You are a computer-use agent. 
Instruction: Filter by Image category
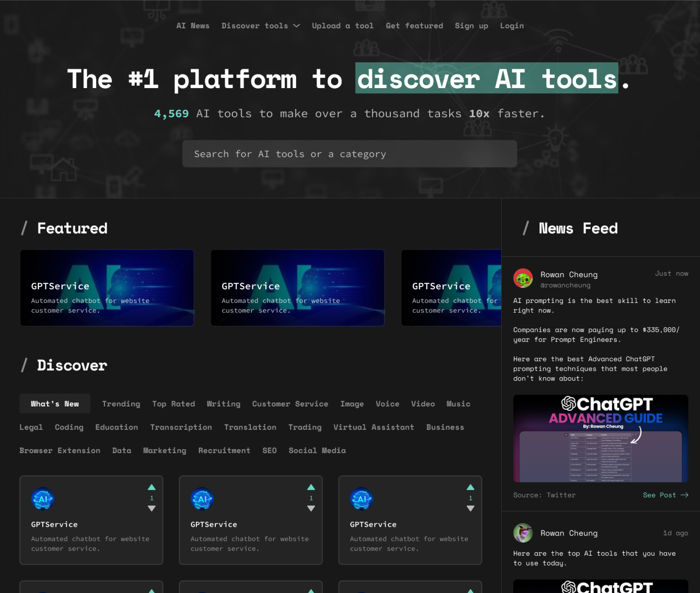pos(352,404)
